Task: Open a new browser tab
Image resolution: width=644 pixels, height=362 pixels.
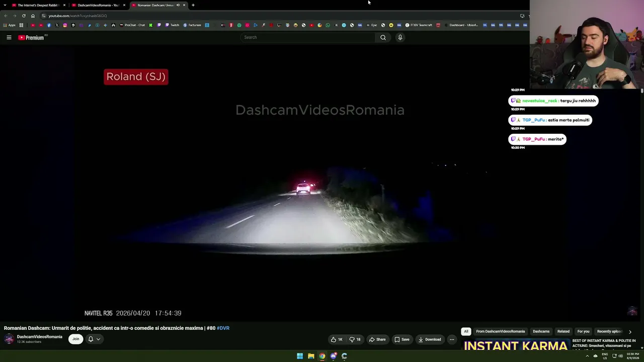Action: 193,5
